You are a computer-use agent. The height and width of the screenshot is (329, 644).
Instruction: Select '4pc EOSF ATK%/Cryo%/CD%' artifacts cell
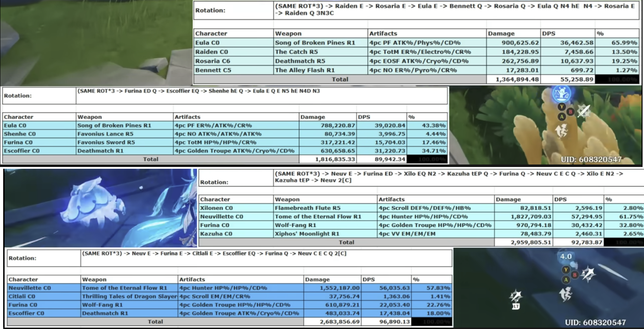pyautogui.click(x=427, y=61)
